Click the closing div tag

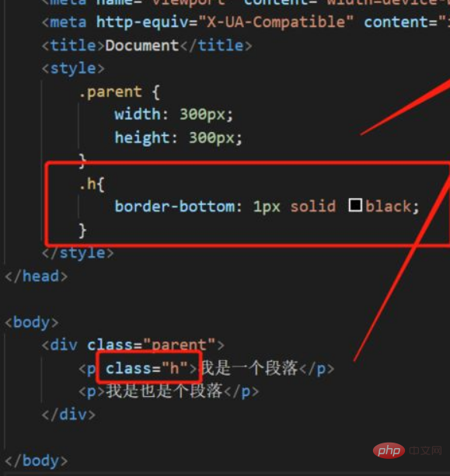(68, 415)
